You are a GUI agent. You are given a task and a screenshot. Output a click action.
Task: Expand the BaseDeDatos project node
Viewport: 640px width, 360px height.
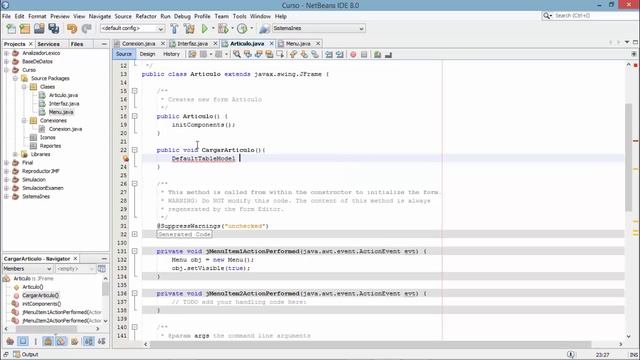point(7,62)
